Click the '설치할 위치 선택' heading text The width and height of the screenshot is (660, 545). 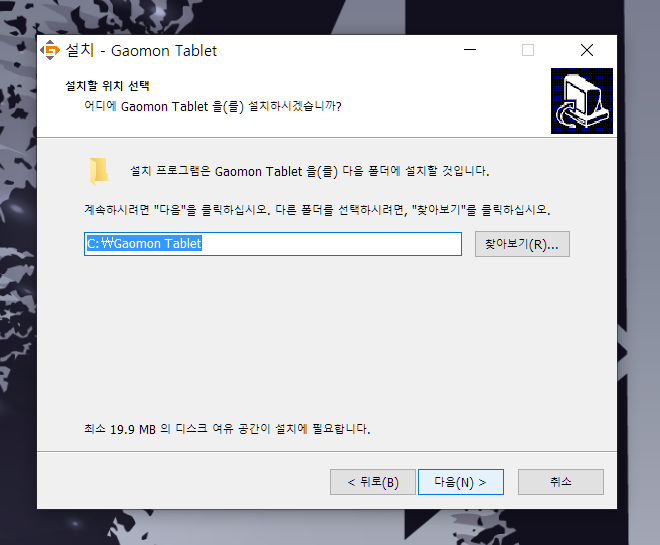107,86
